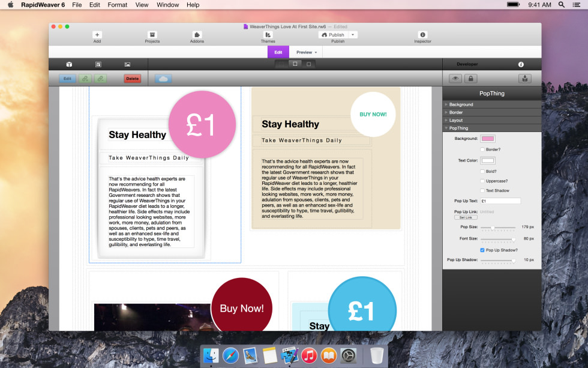Click the download-to-box icon button
Screen dimensions: 588x368
click(524, 79)
